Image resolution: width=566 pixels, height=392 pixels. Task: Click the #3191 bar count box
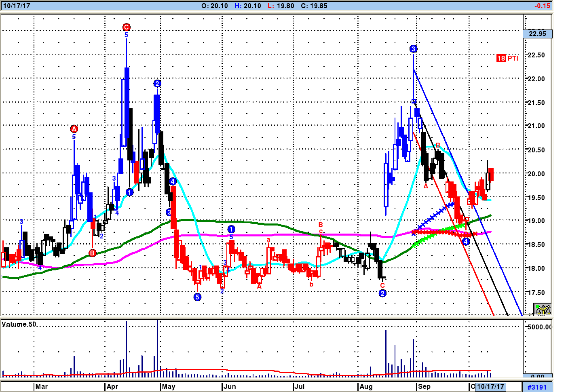tap(537, 387)
